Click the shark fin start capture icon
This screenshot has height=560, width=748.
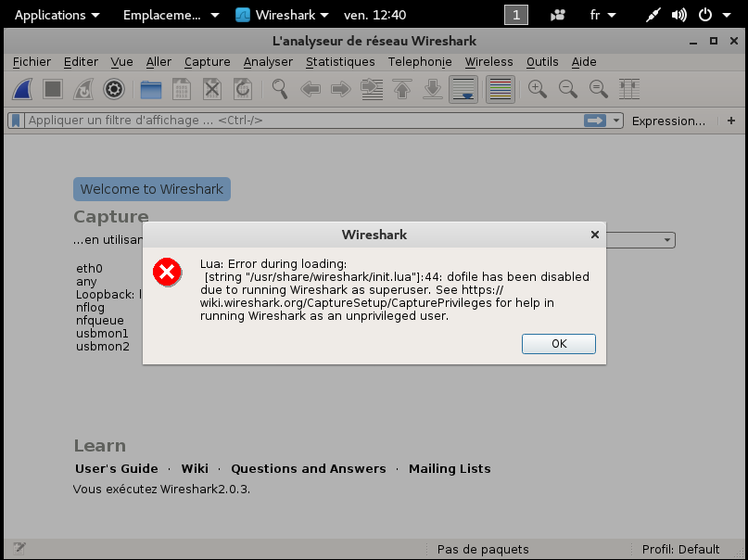coord(23,89)
